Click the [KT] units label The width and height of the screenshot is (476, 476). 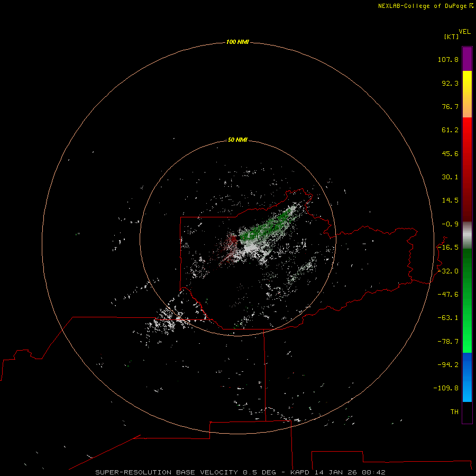(451, 36)
